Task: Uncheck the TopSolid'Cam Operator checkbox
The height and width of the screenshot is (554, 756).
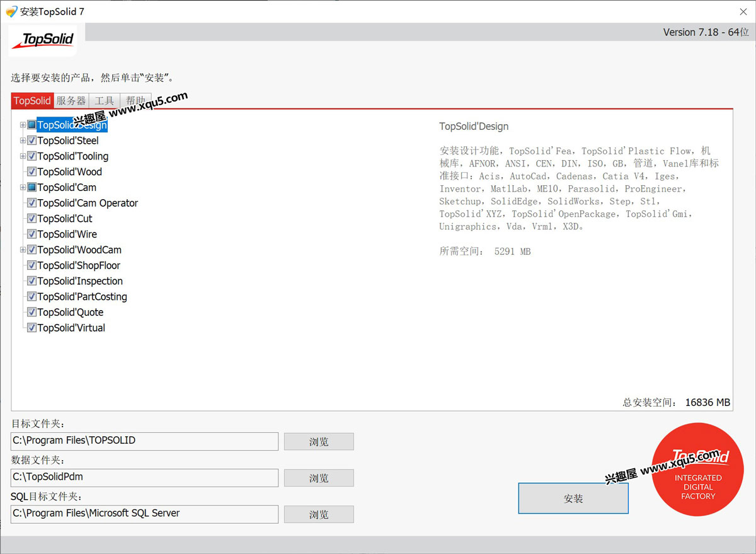Action: click(31, 203)
